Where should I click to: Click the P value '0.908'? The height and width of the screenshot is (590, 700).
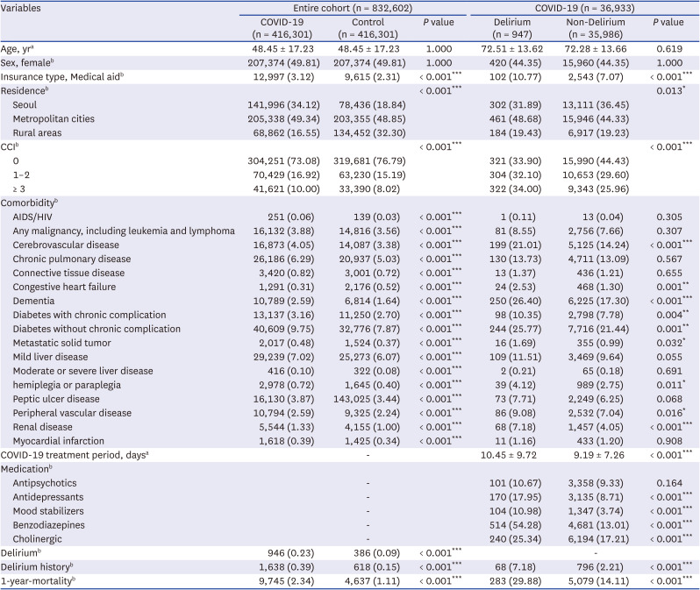pos(669,441)
